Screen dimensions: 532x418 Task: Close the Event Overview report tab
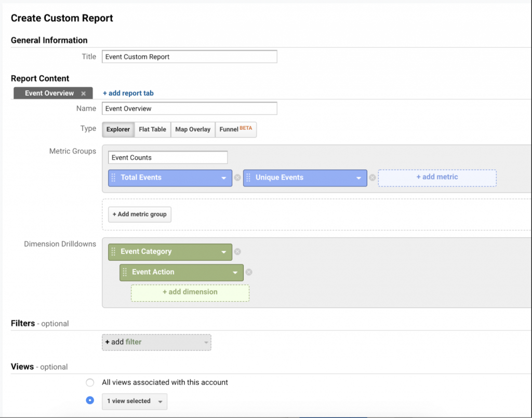click(x=83, y=93)
